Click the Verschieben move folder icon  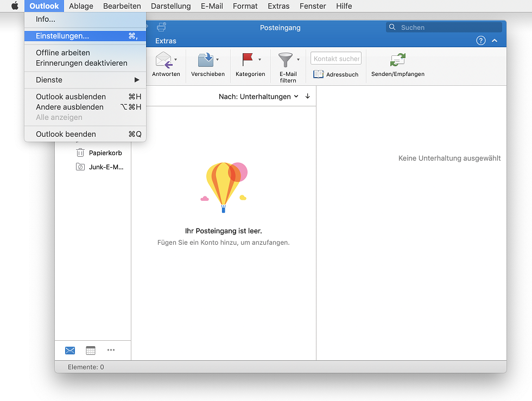(206, 60)
